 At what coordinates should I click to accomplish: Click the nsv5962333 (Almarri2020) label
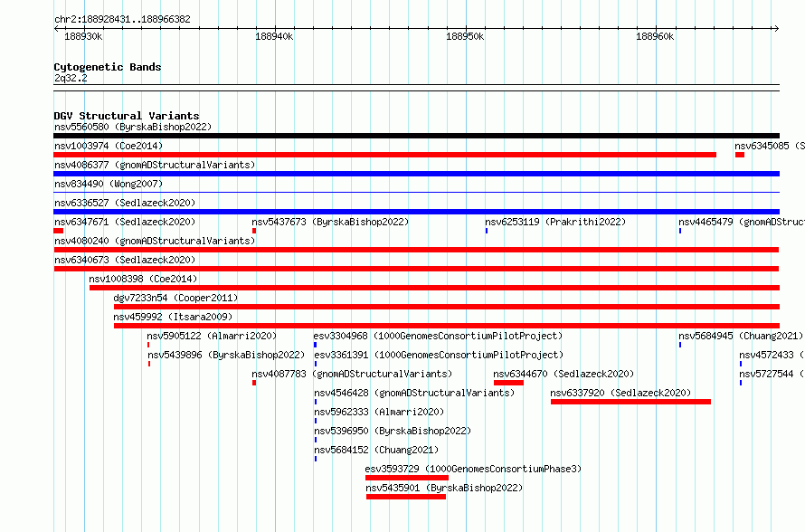click(379, 412)
